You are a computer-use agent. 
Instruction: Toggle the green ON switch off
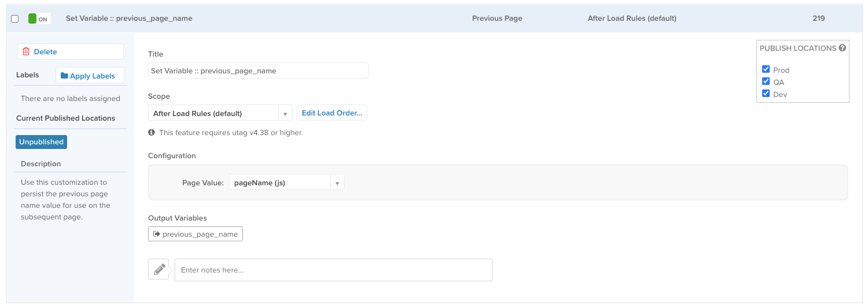[39, 18]
